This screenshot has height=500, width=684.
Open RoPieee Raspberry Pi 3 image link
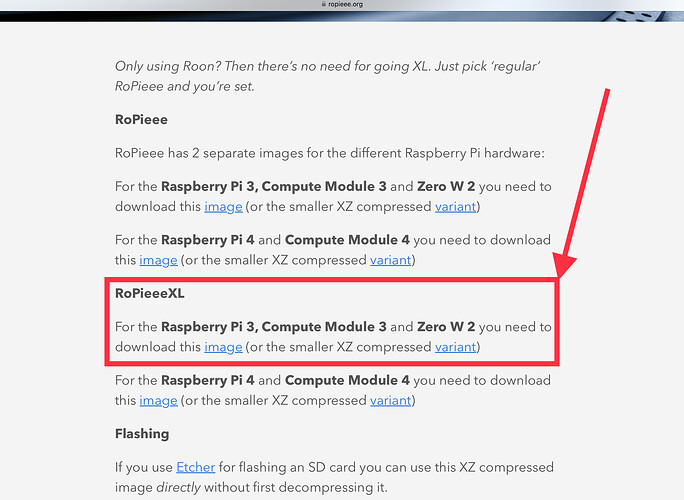point(223,206)
